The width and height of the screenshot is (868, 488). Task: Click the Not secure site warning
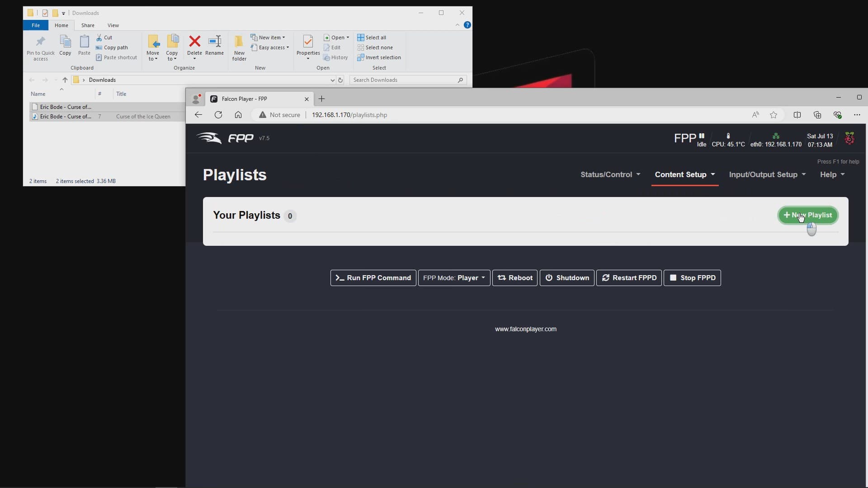coord(279,115)
